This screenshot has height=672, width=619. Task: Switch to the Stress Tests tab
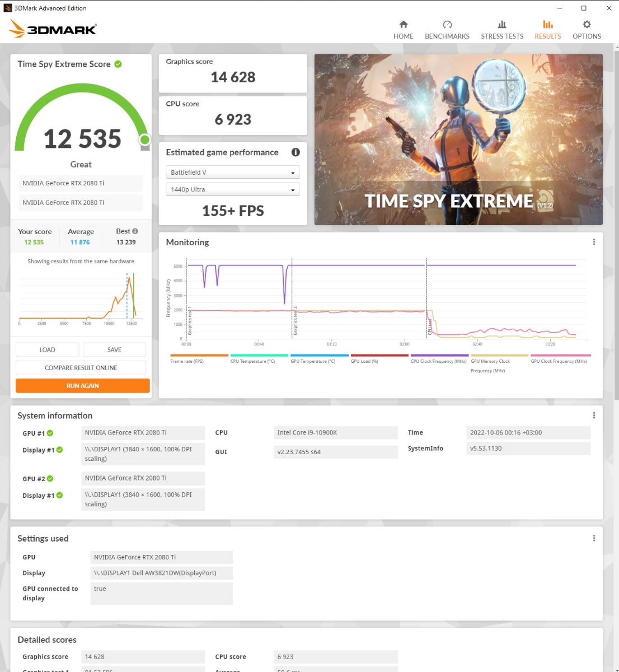click(x=502, y=30)
